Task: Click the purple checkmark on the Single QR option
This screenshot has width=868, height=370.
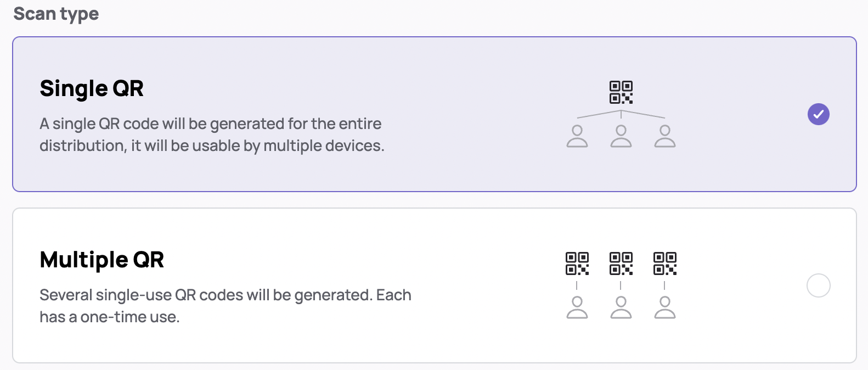Action: (x=818, y=114)
